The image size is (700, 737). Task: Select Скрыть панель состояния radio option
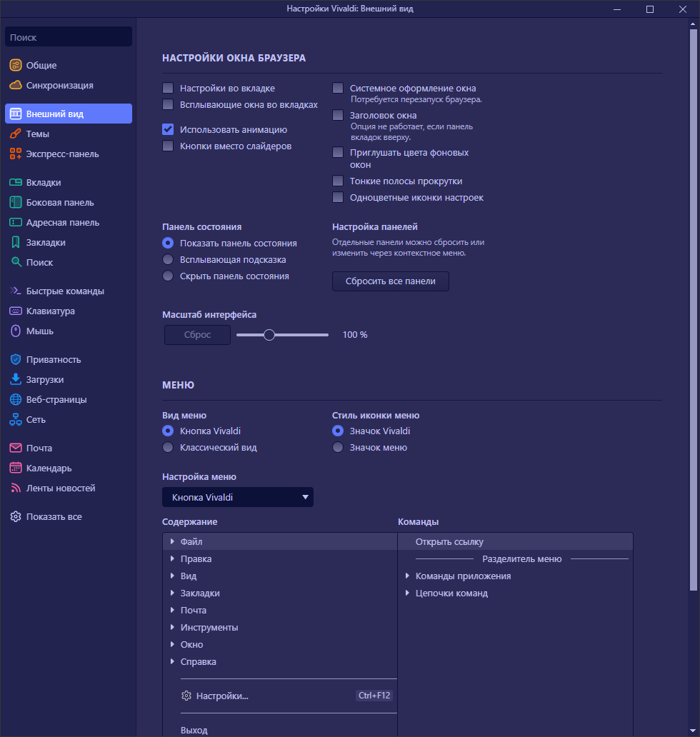[169, 276]
